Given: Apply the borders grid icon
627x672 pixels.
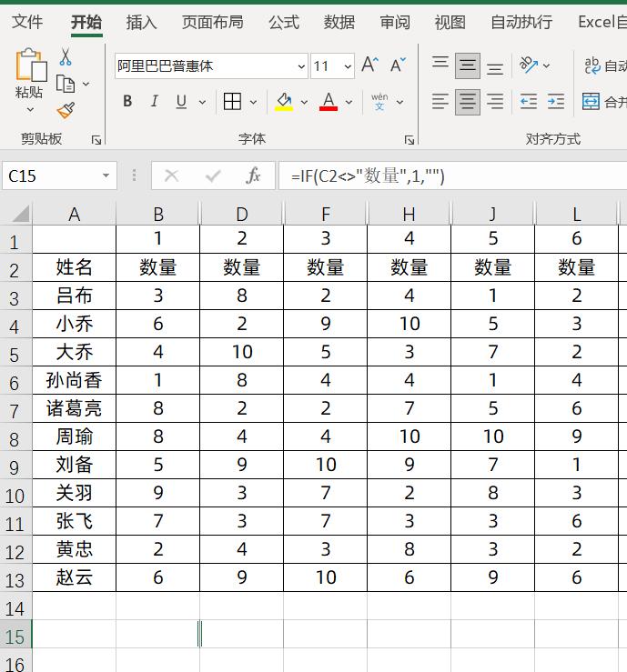Looking at the screenshot, I should pyautogui.click(x=232, y=102).
